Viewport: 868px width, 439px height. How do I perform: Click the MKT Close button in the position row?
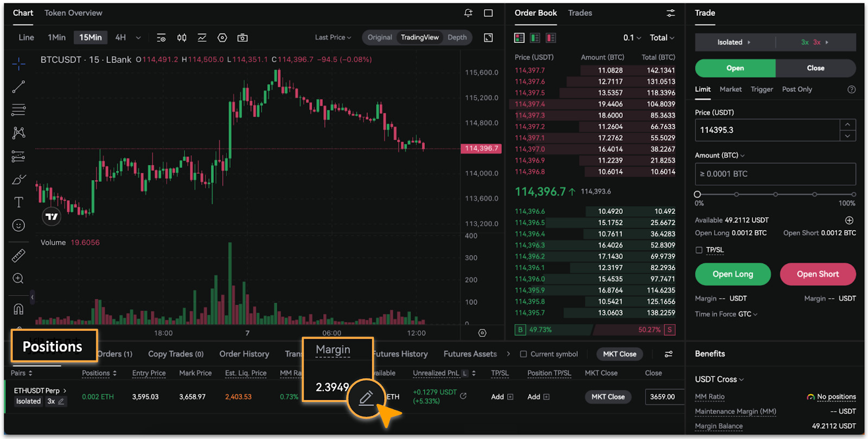pos(608,397)
